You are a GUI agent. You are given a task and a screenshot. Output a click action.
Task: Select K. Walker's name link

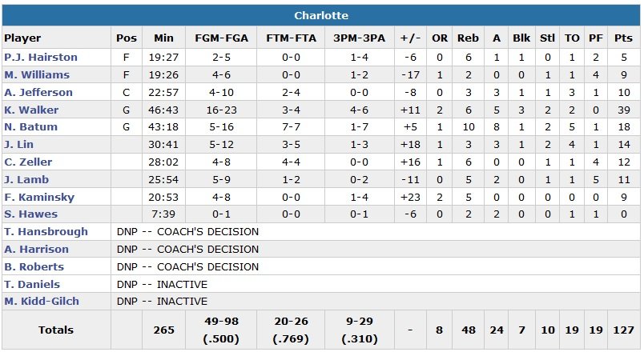[32, 110]
